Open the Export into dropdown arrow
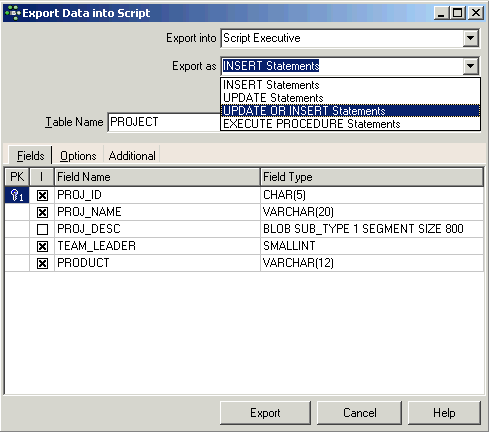The height and width of the screenshot is (432, 489). pyautogui.click(x=471, y=38)
